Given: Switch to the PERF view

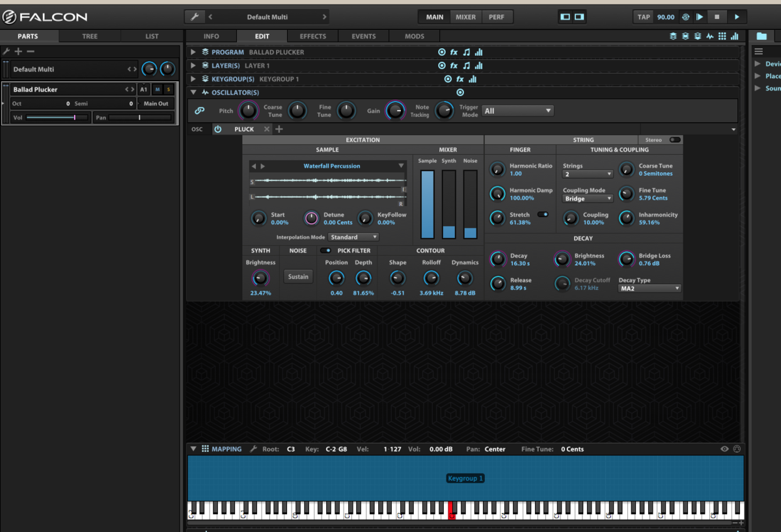Looking at the screenshot, I should click(x=497, y=17).
